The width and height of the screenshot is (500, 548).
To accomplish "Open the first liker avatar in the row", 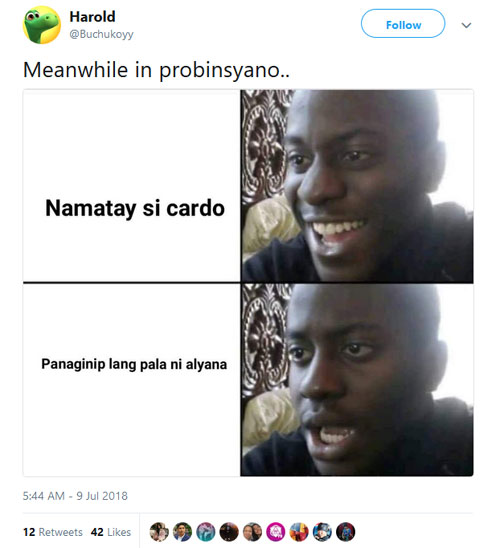I will (159, 532).
